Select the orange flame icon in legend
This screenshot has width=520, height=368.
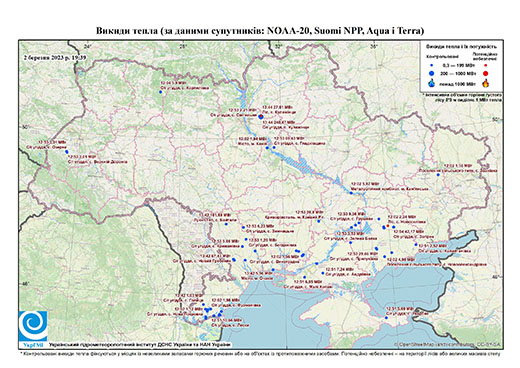(x=486, y=83)
